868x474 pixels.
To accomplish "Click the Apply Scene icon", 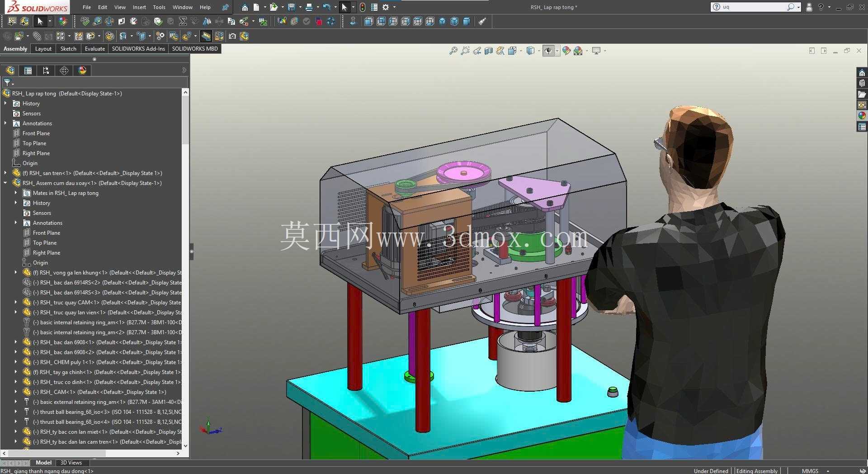I will (578, 51).
